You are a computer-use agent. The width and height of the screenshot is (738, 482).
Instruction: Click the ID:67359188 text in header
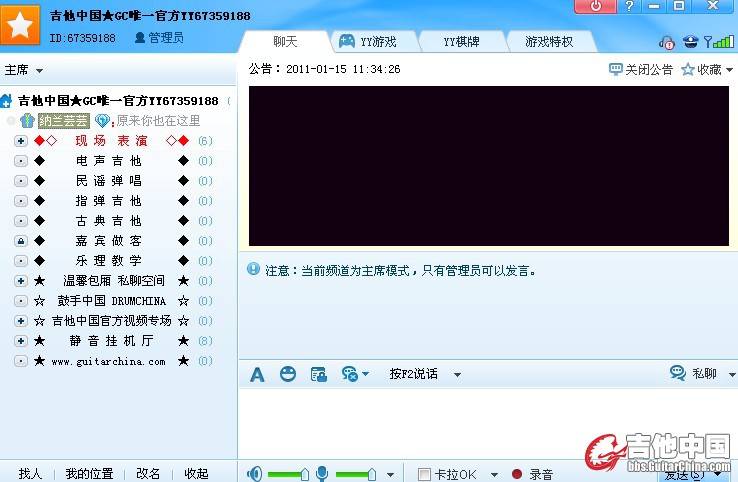[x=82, y=38]
